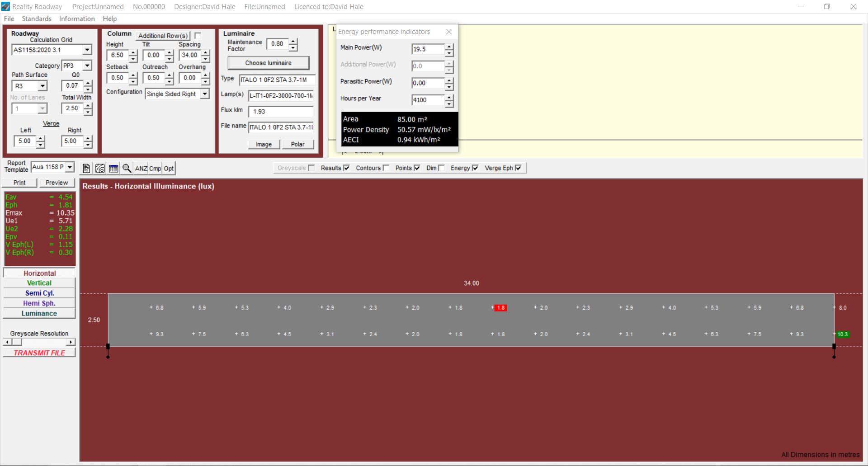Click Greyscale Resolution slider right arrow
Screen dimensions: 868x466
click(71, 342)
